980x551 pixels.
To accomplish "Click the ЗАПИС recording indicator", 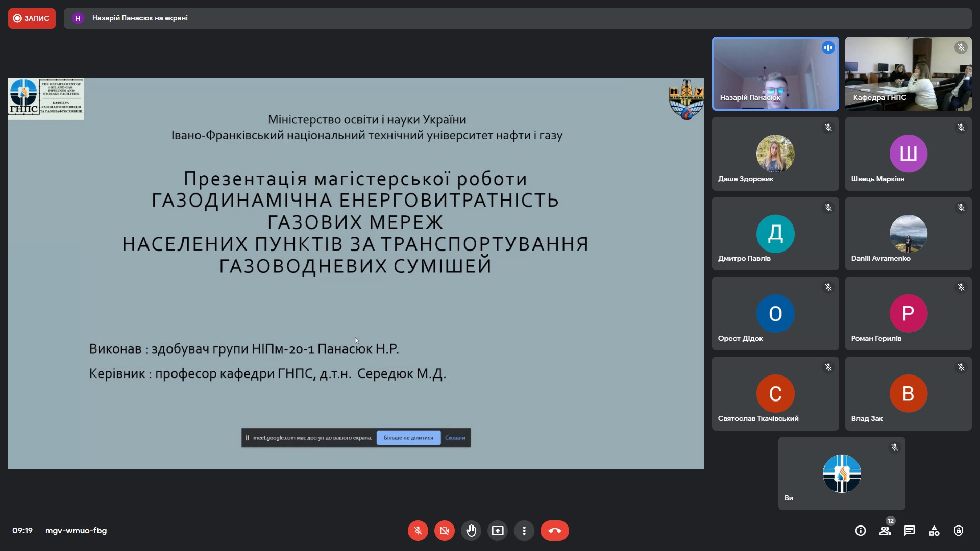I will tap(32, 18).
